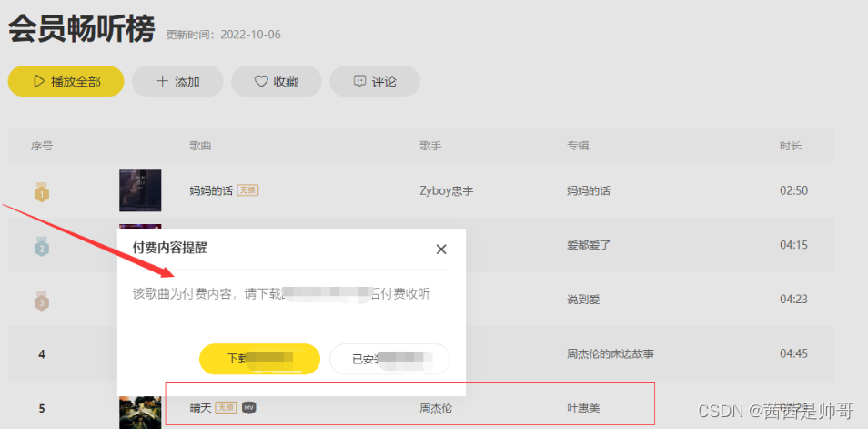The image size is (868, 429).
Task: Click the heart icon in 收藏
Action: pyautogui.click(x=261, y=81)
